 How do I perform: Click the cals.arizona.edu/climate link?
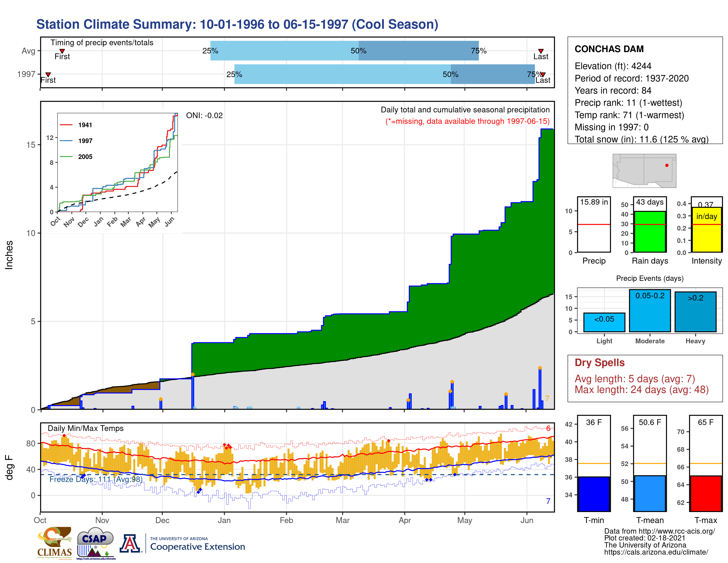point(656,552)
